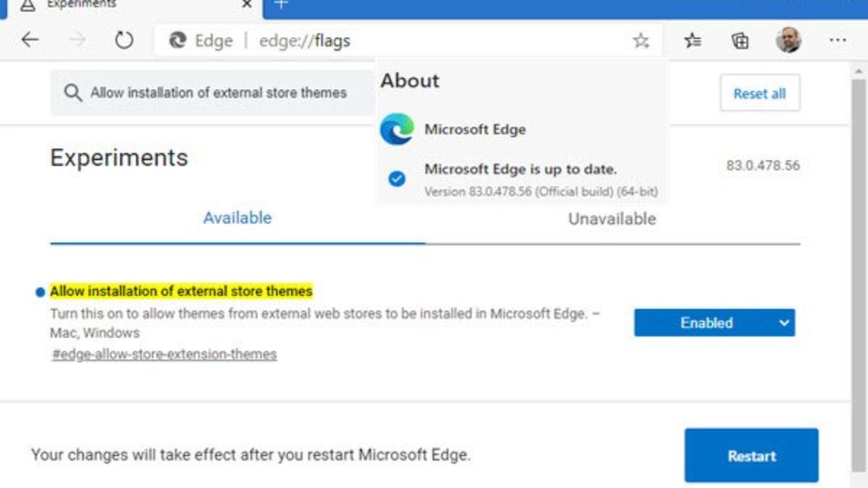Click the Edge site info icon in address bar

point(177,40)
